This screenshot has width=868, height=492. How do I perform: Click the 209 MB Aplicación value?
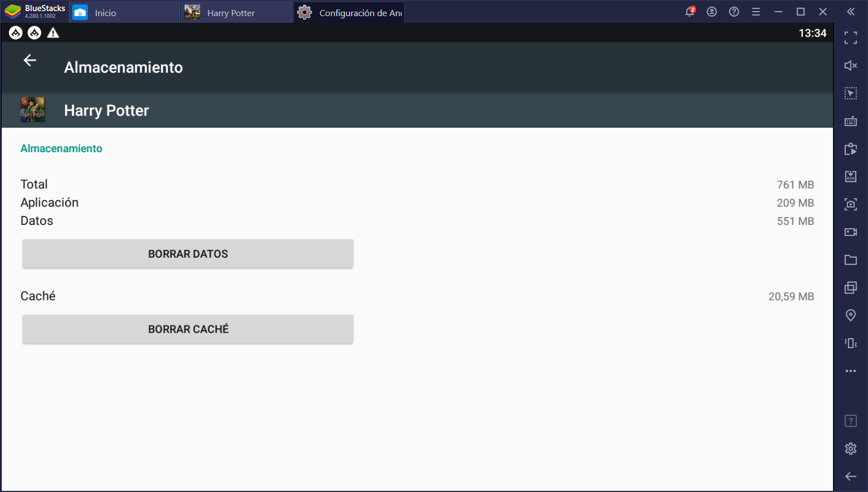(795, 203)
